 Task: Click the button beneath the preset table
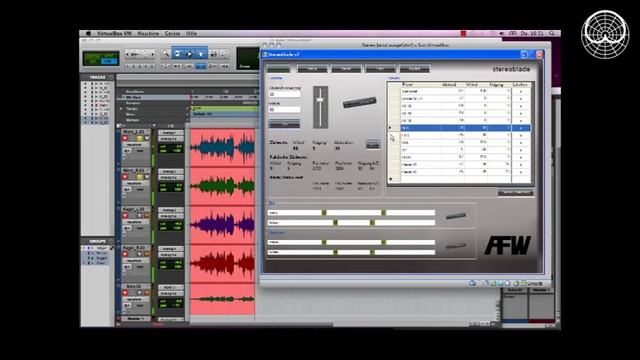pyautogui.click(x=516, y=193)
